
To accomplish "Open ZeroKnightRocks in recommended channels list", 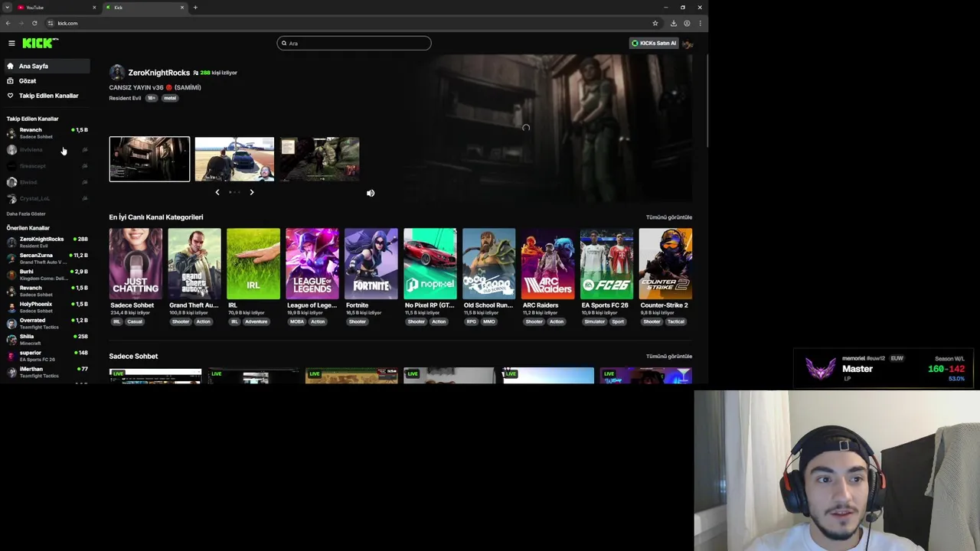I will 46,242.
